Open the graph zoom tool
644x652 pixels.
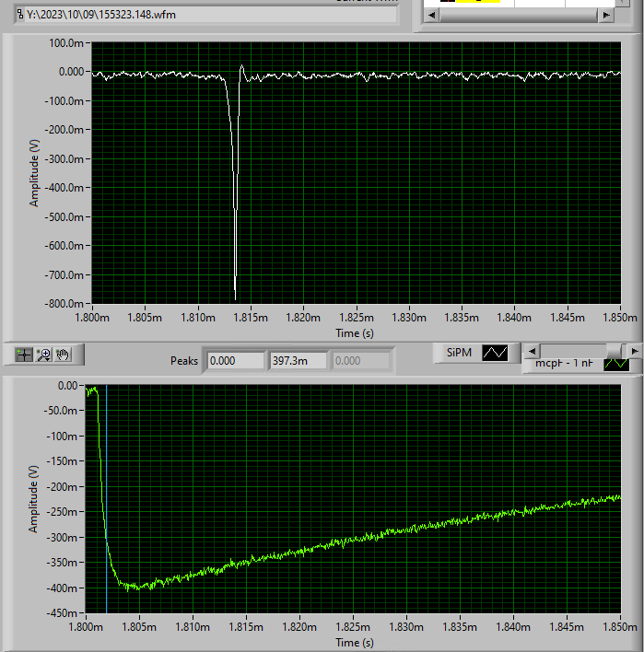coord(43,355)
